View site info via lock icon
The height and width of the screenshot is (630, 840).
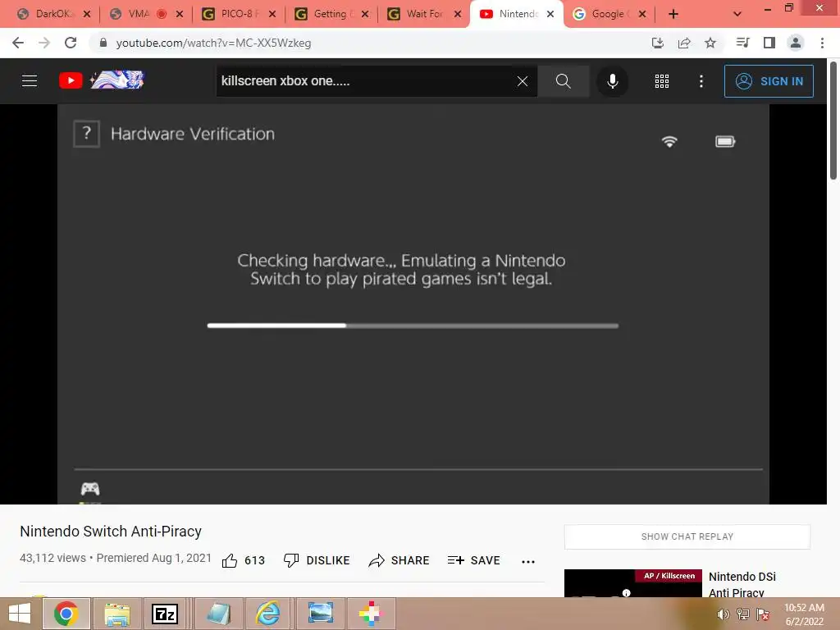pyautogui.click(x=103, y=43)
